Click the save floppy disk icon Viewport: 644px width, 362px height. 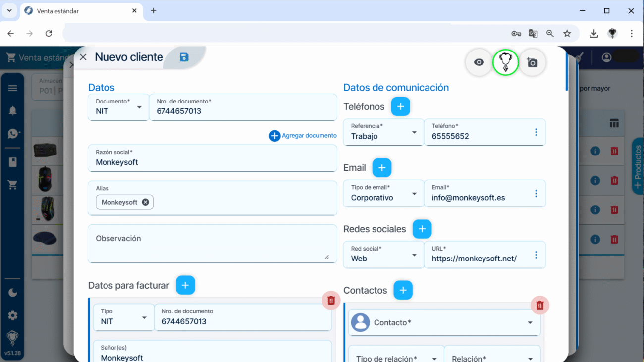(x=184, y=57)
